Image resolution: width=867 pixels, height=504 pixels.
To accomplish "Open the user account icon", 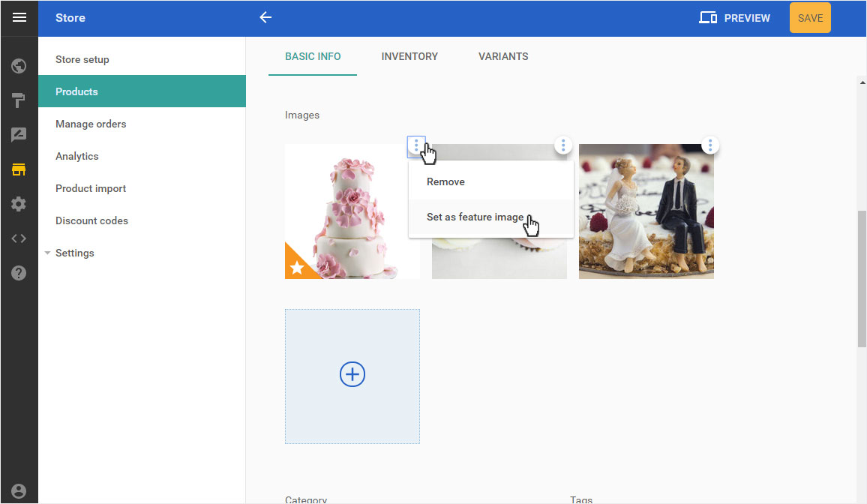I will pos(19,491).
